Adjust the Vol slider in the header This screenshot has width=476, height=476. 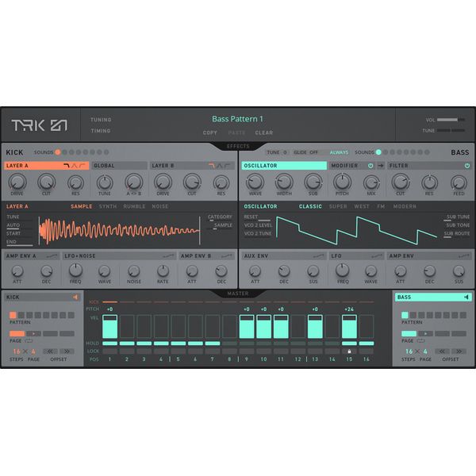coord(451,120)
